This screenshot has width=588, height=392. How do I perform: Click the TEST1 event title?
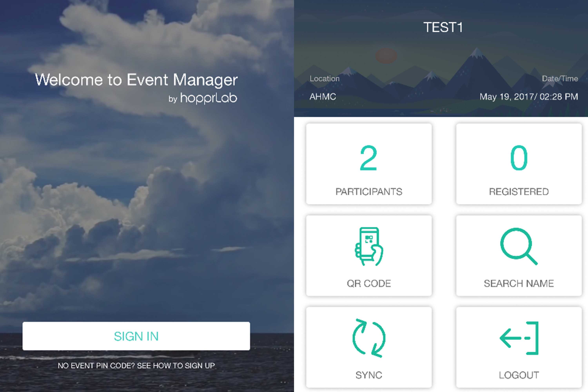coord(443,27)
